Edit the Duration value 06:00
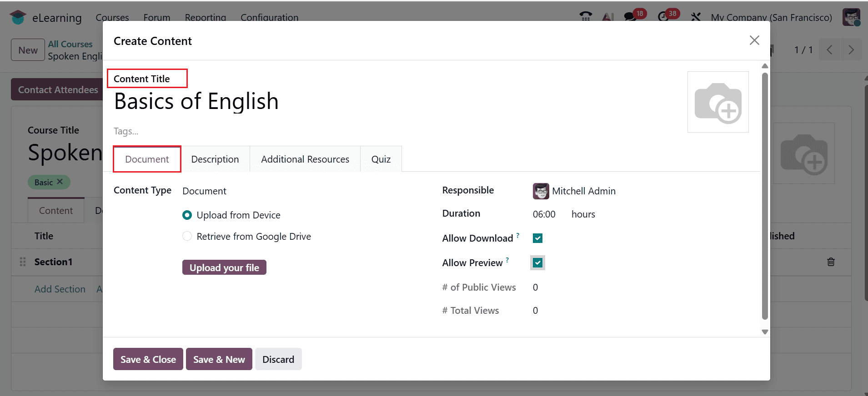Screen dimensions: 868x396 pos(544,214)
